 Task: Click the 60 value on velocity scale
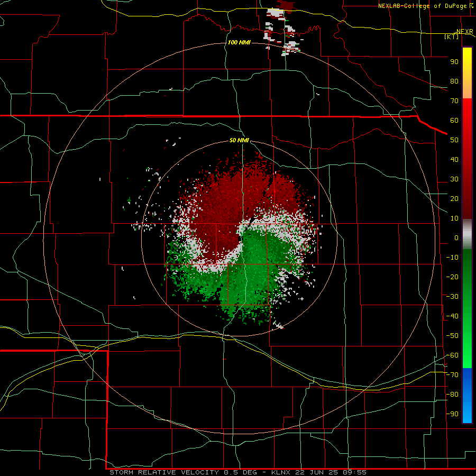click(x=454, y=121)
